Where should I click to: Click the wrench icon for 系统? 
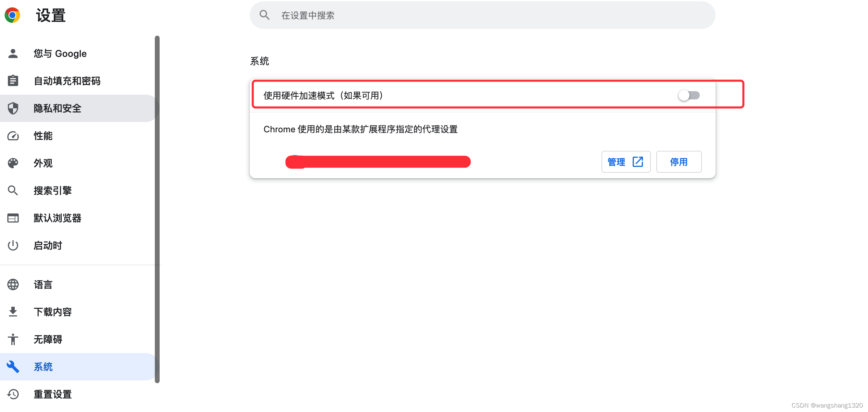[13, 367]
